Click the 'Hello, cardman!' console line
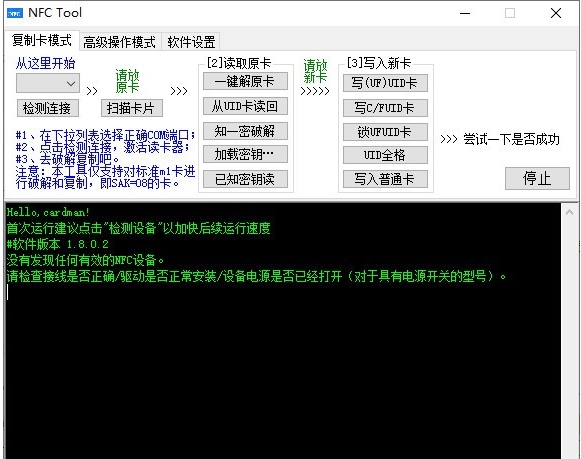Viewport: 581px width, 459px height. [x=48, y=212]
